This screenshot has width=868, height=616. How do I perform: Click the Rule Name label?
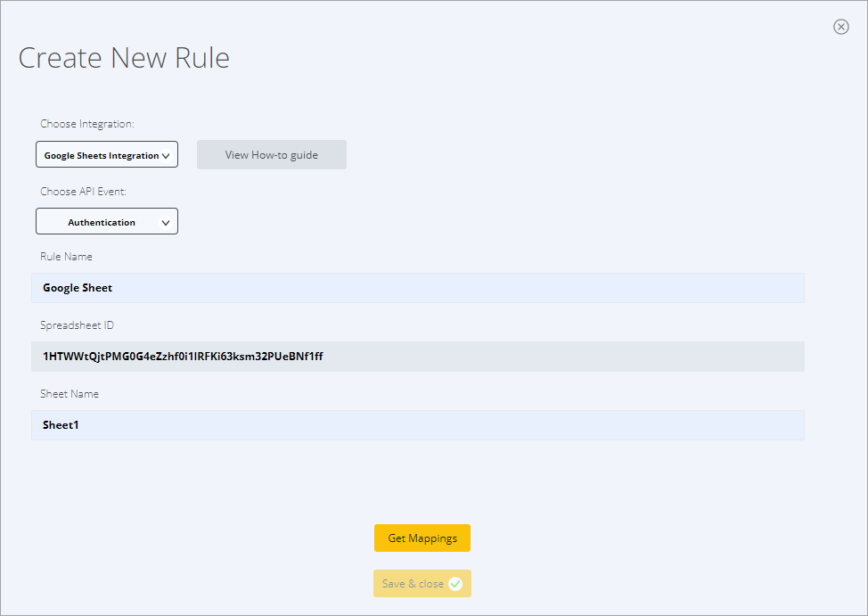(x=66, y=257)
